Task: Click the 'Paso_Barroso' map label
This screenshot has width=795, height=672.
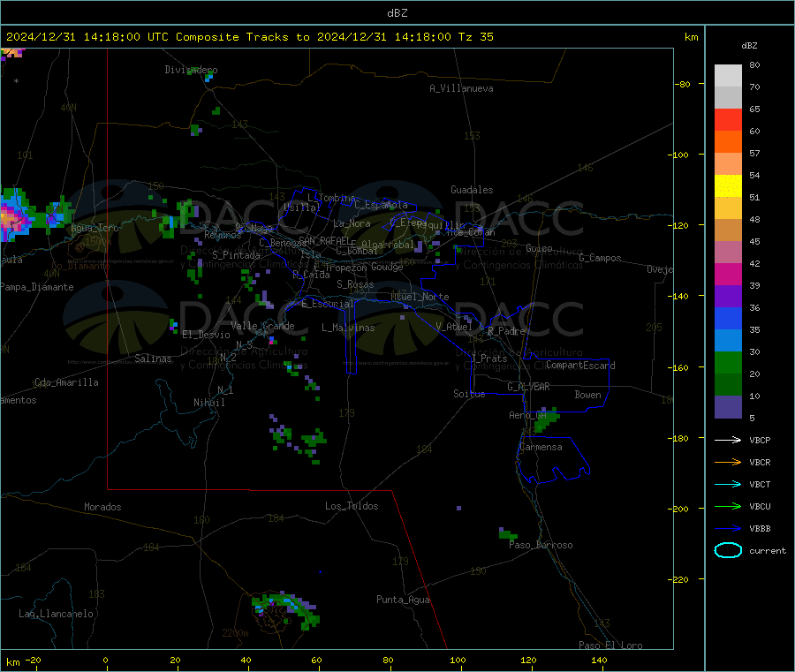Action: pyautogui.click(x=541, y=545)
